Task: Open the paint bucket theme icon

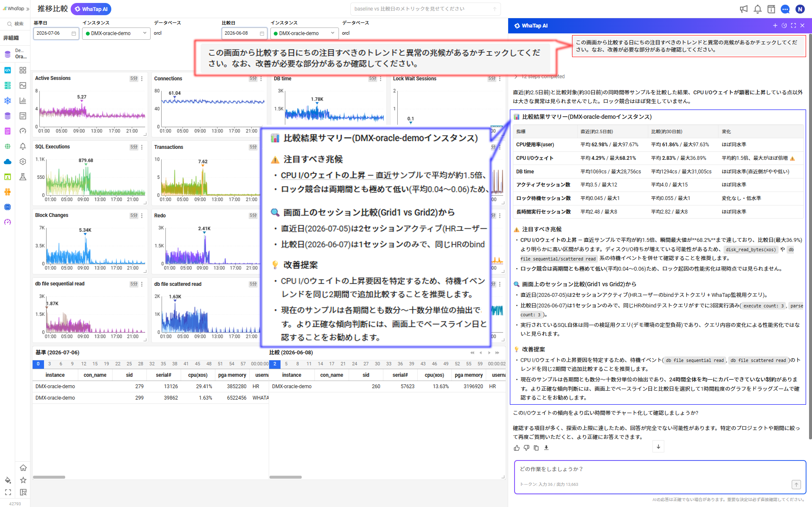Action: click(8, 480)
